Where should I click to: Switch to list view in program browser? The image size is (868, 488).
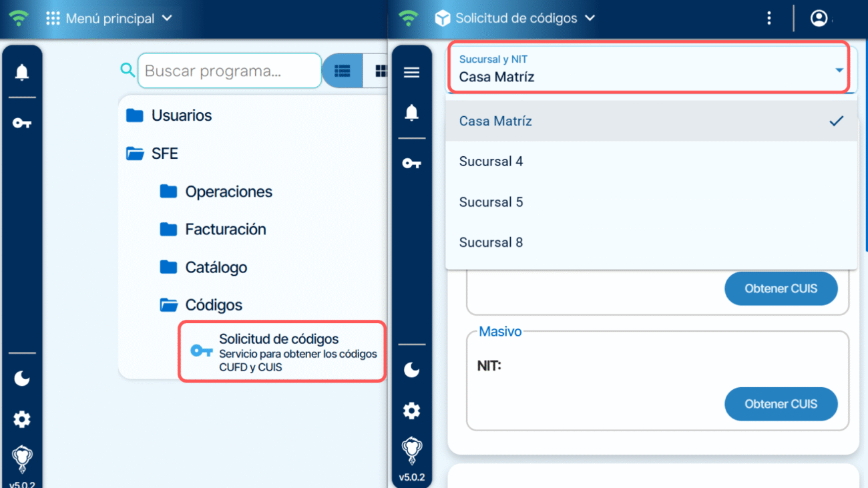tap(343, 71)
